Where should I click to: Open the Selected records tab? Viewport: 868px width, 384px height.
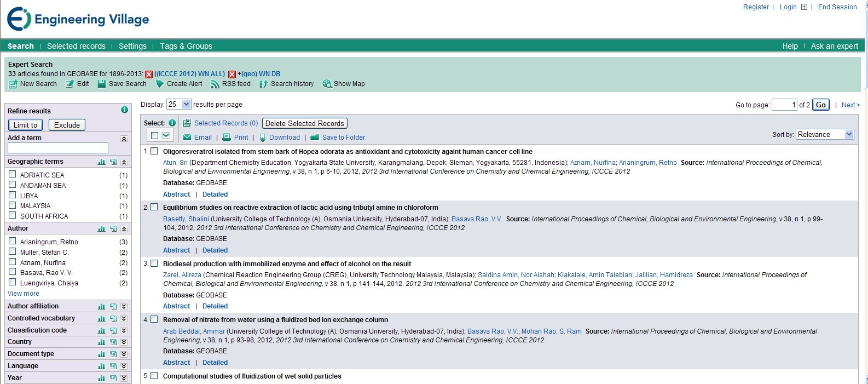[76, 46]
